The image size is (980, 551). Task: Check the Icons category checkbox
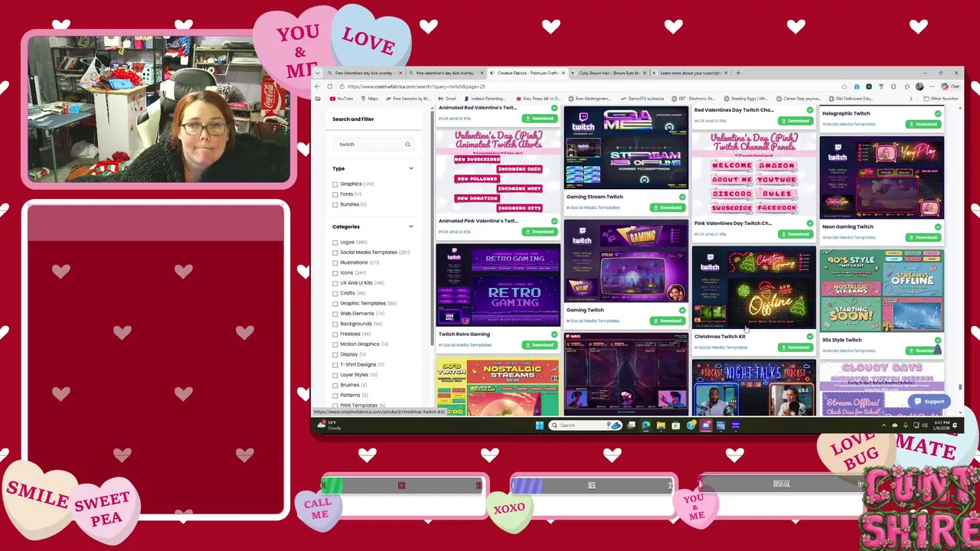click(335, 273)
